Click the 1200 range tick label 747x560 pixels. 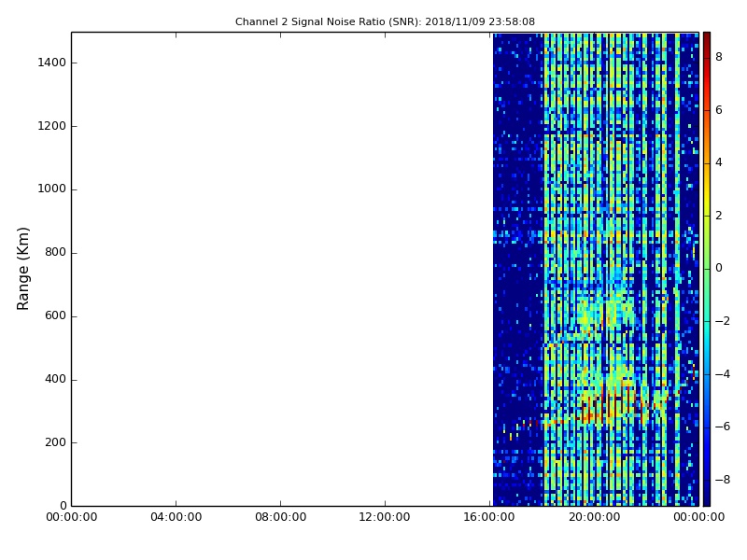52,126
